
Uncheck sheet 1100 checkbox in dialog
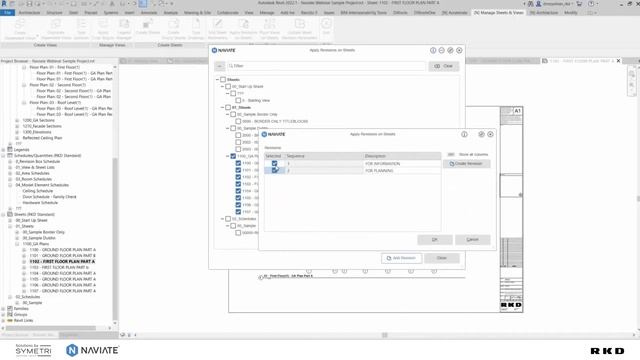click(x=238, y=163)
